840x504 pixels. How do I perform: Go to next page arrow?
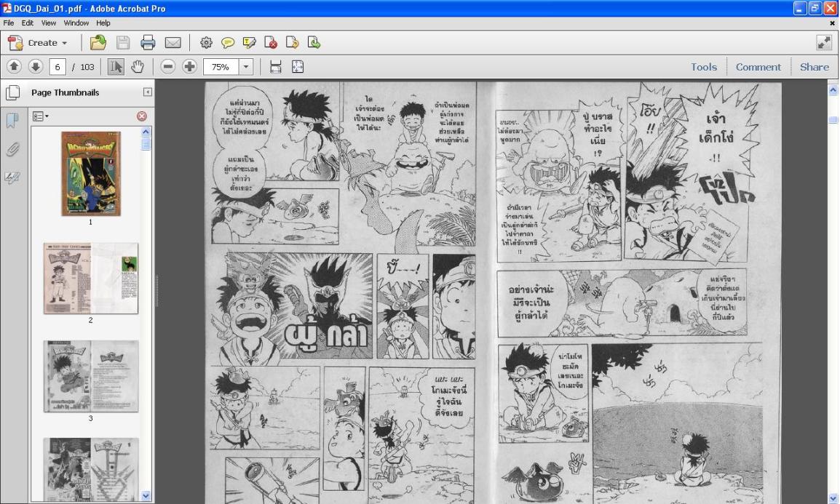(x=36, y=66)
